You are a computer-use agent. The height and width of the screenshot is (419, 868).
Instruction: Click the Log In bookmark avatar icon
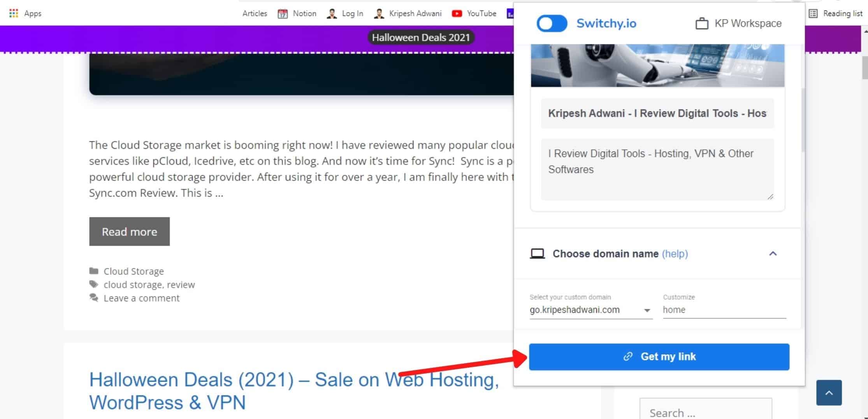click(332, 14)
